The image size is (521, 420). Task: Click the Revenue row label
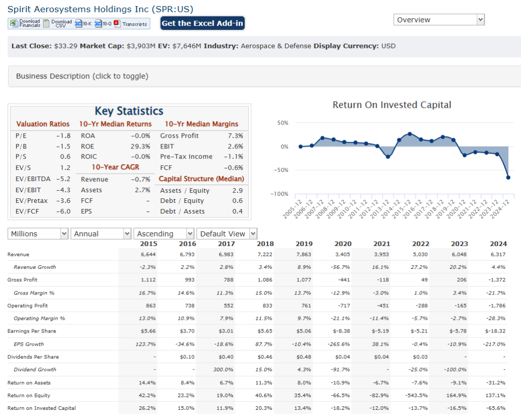coord(18,254)
